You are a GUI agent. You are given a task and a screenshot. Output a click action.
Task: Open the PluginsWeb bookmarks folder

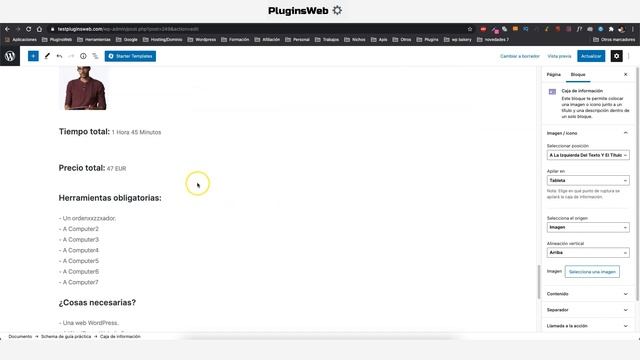(57, 40)
